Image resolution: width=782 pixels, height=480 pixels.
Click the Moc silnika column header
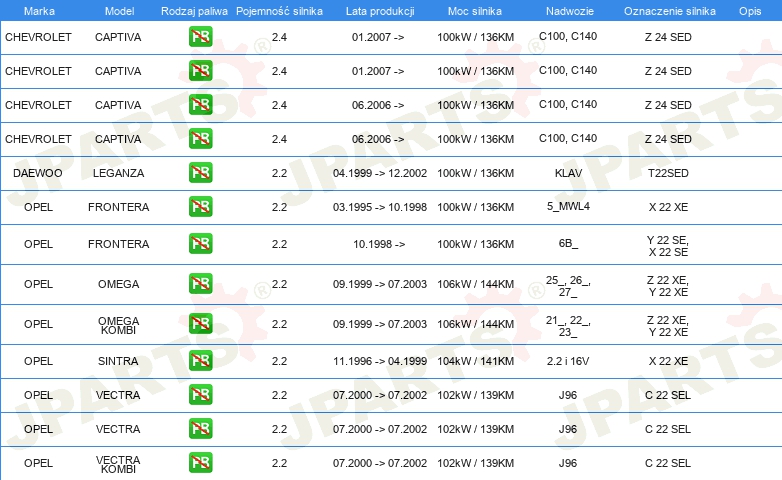(475, 11)
